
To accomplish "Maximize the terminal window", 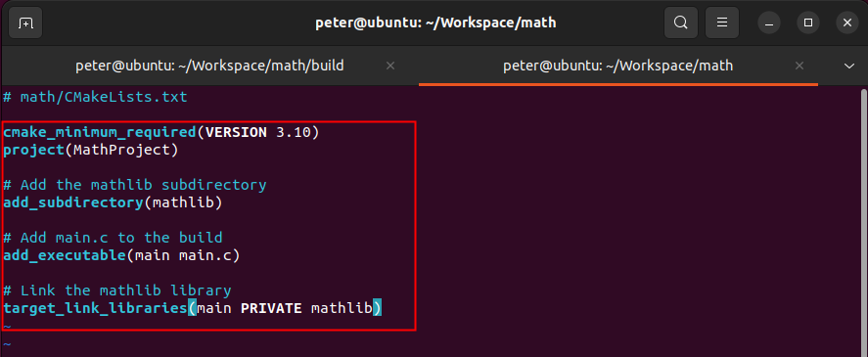I will (807, 23).
